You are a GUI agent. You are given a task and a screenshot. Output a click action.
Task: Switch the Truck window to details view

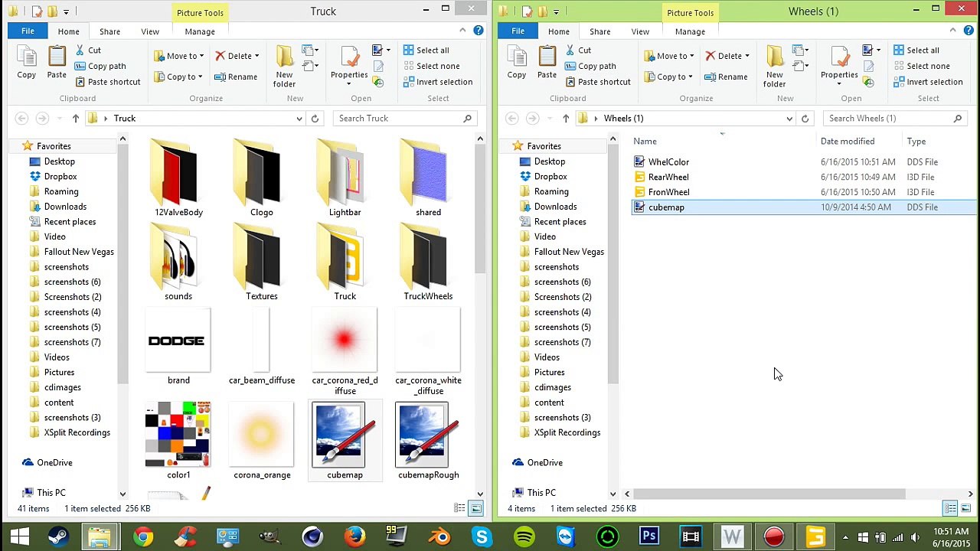460,508
